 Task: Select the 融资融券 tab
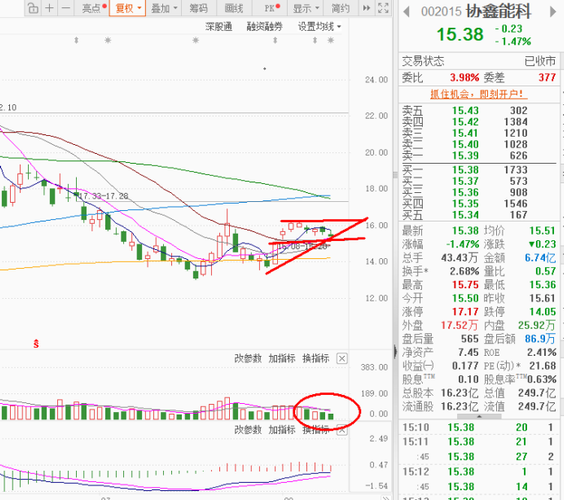(264, 26)
